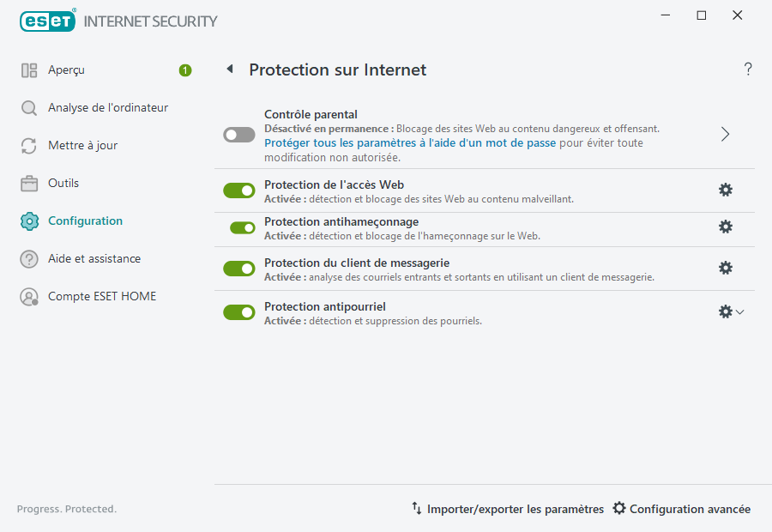Expand the Contrôle parental details chevron
Screen dimensions: 772x532
[x=725, y=135]
